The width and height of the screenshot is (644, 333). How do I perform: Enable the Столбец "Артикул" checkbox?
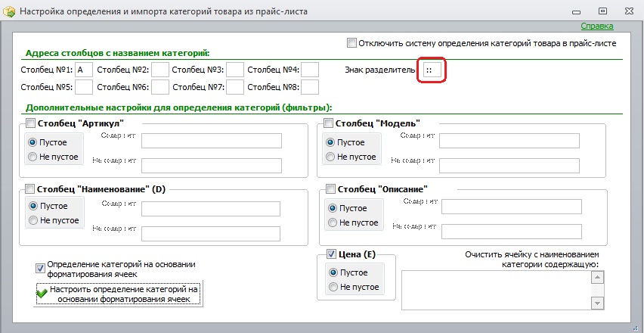pos(31,123)
